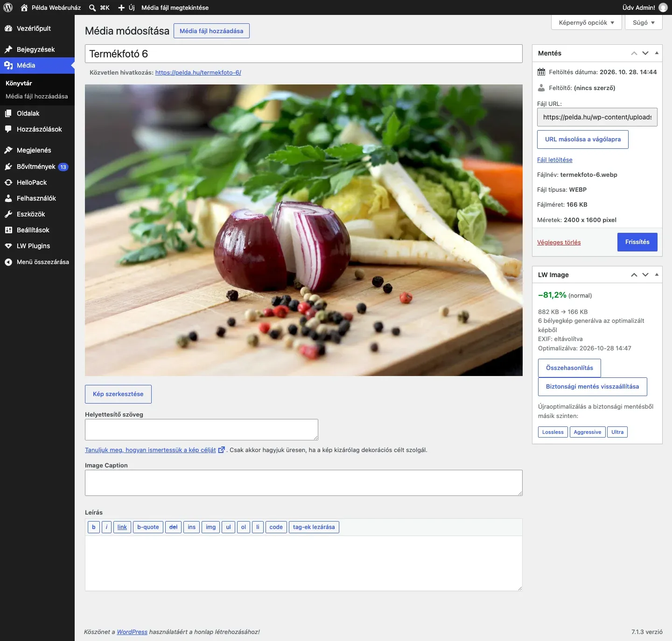672x641 pixels.
Task: Click the Összehasonlítás button
Action: [569, 368]
